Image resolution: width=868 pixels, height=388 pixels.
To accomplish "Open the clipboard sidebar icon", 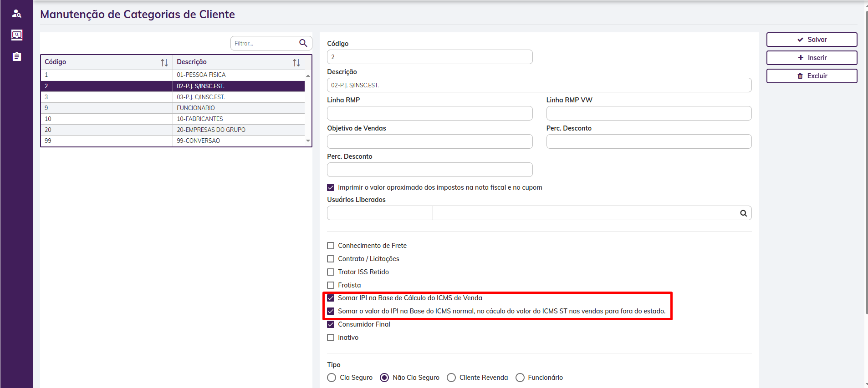I will coord(17,56).
